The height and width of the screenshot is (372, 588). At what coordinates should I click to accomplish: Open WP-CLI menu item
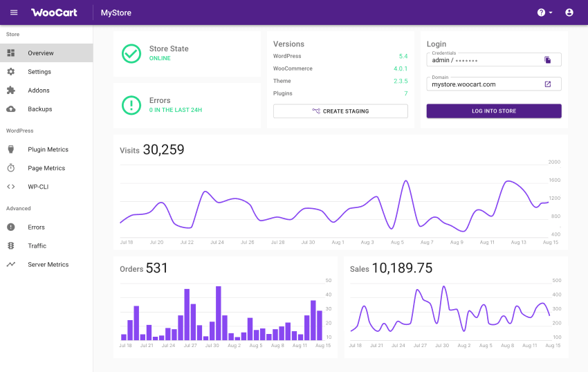tap(46, 187)
